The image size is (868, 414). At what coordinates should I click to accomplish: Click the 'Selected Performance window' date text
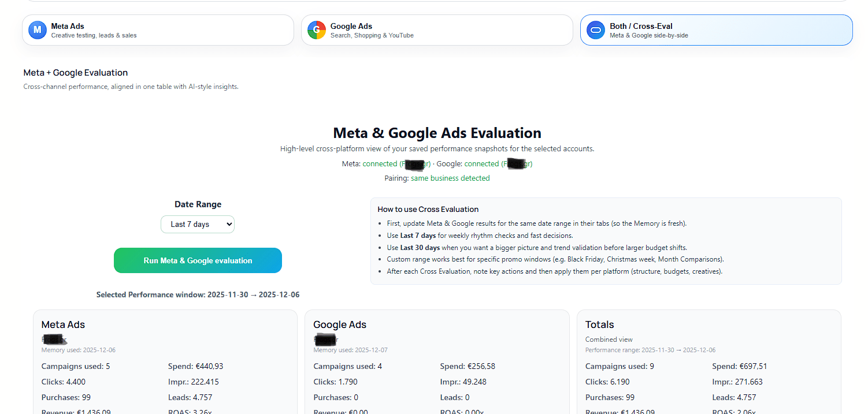(x=198, y=295)
